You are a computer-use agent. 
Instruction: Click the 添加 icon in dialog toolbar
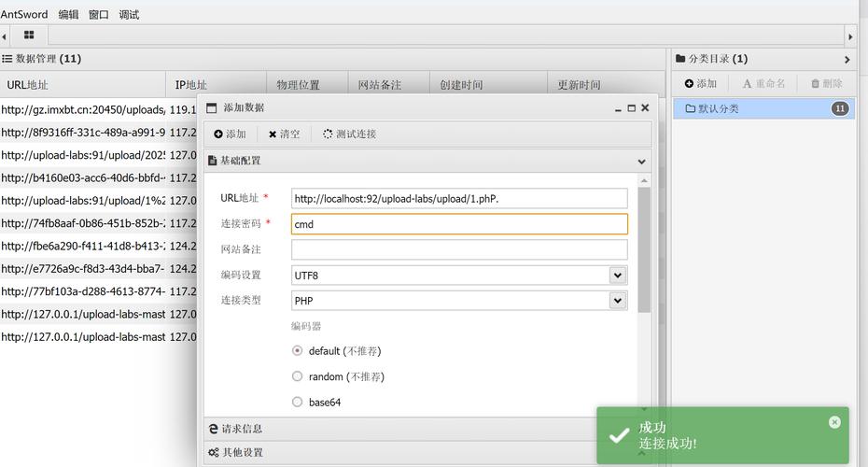pos(218,134)
